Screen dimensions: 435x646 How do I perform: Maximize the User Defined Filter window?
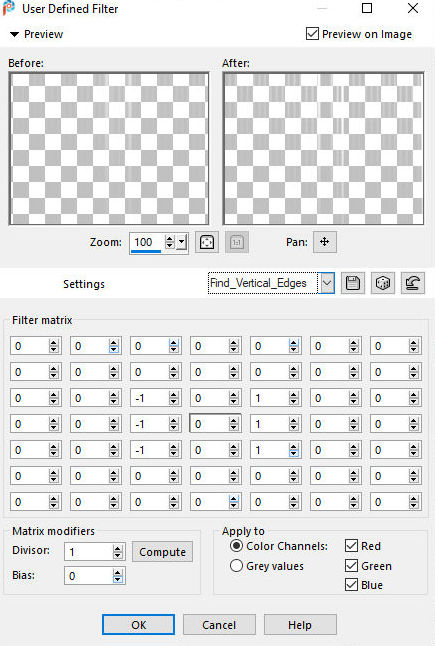pyautogui.click(x=367, y=8)
